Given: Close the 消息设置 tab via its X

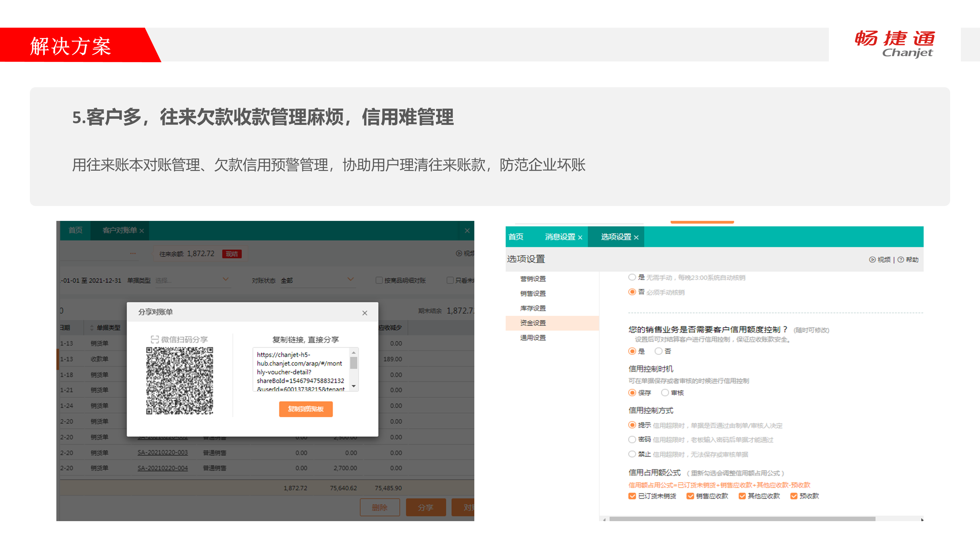Looking at the screenshot, I should [x=580, y=237].
